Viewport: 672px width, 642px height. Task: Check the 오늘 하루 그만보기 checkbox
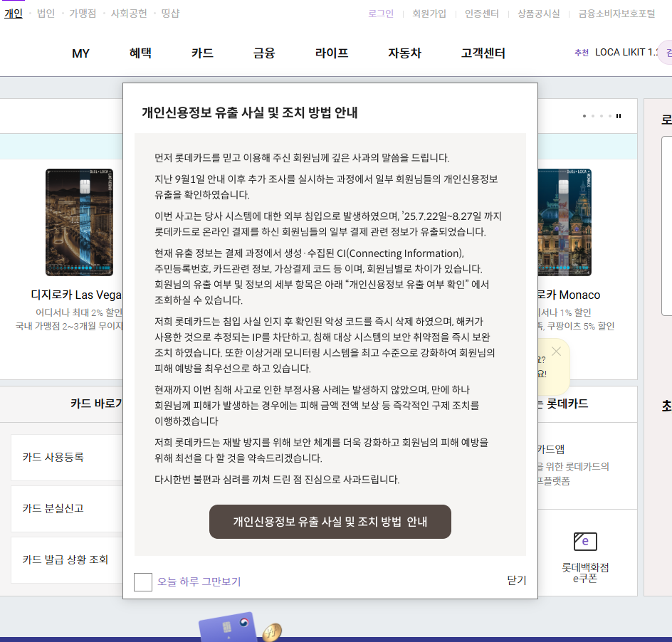pos(142,582)
